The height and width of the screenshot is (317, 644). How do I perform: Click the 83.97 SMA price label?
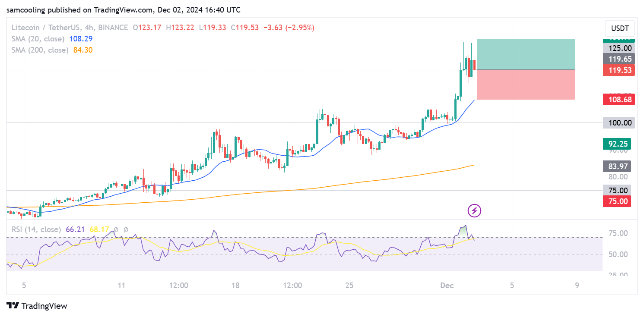coord(619,166)
